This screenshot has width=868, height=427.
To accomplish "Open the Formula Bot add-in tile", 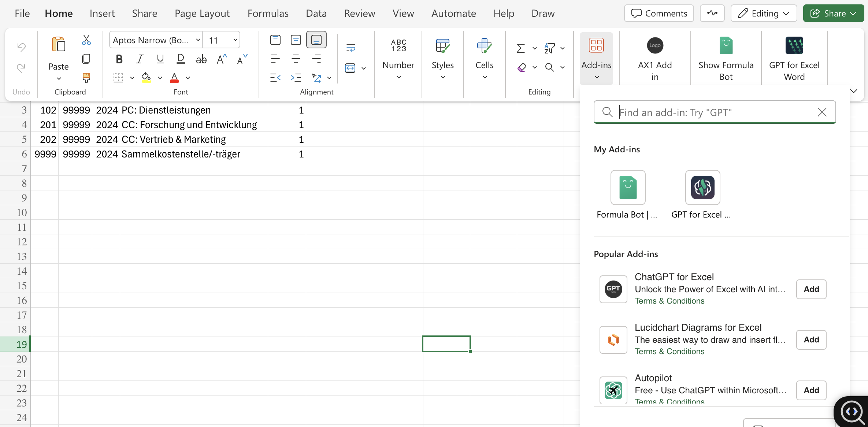I will pyautogui.click(x=628, y=187).
